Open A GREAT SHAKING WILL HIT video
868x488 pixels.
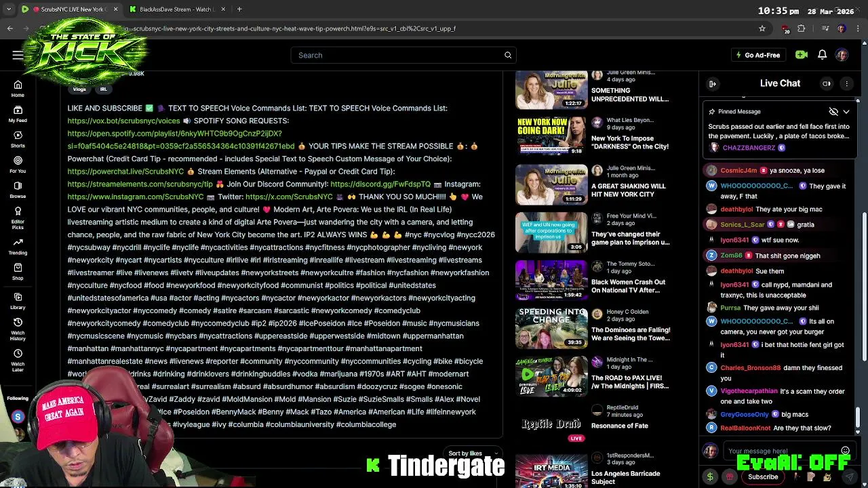[x=551, y=184]
